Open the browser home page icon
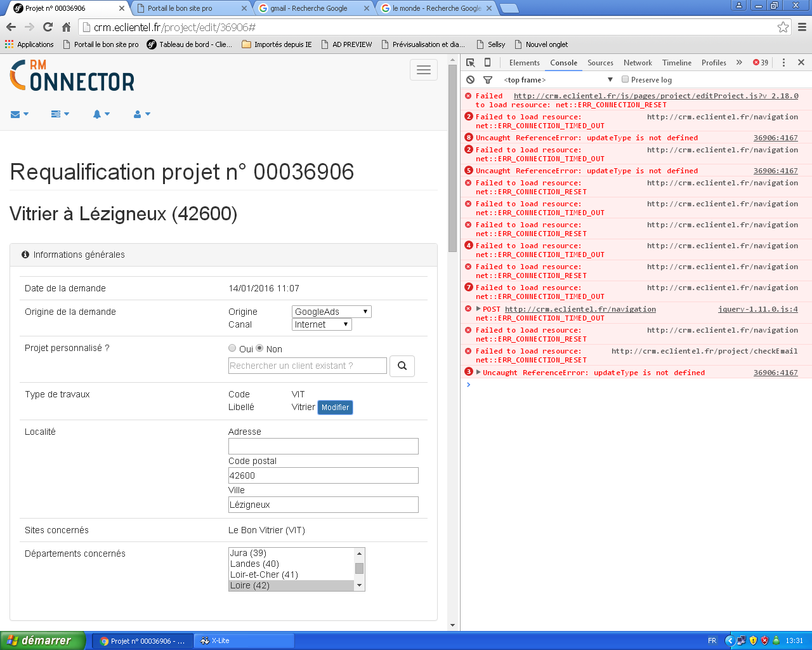This screenshot has height=650, width=812. [x=66, y=27]
